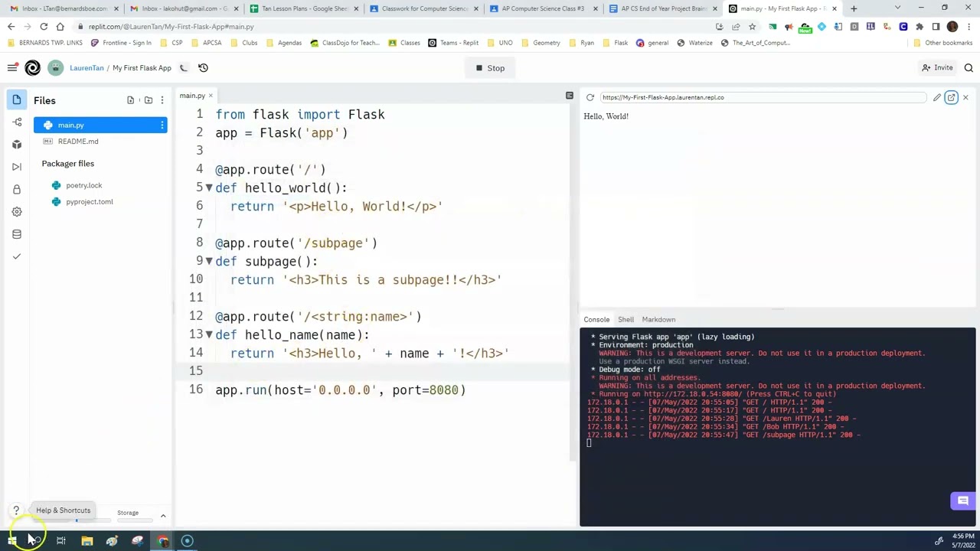Open the Unit tests checkmark icon
This screenshot has height=551, width=980.
(x=17, y=256)
